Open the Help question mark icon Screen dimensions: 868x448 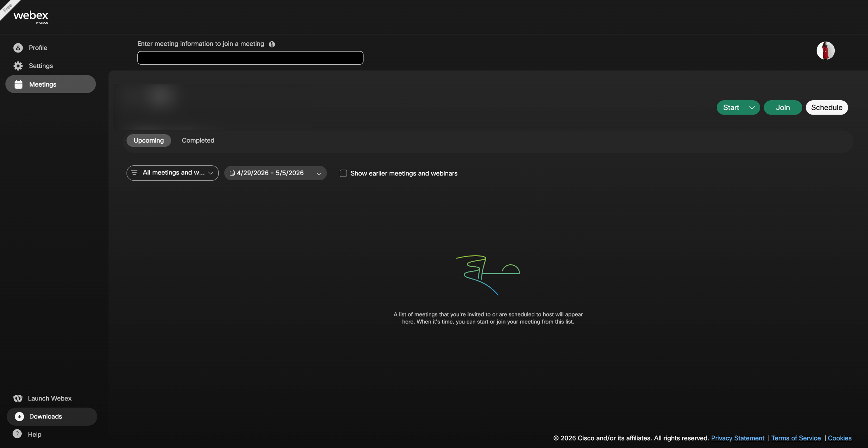click(17, 434)
